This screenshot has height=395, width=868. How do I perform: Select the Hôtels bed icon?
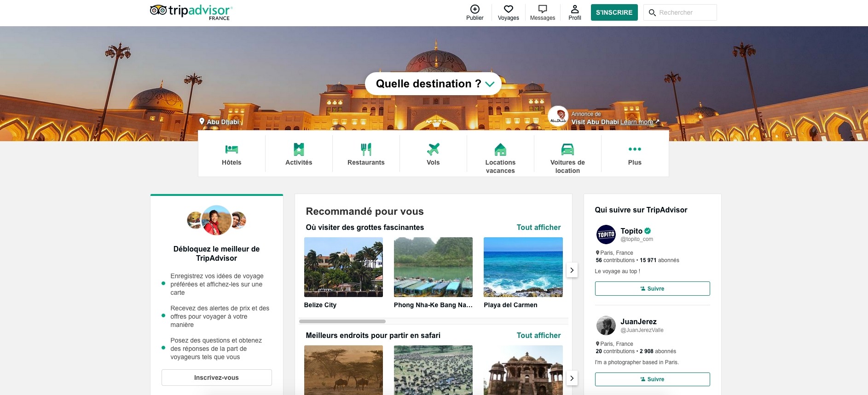(231, 149)
